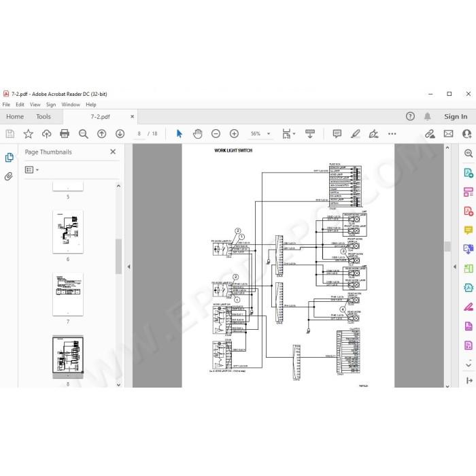The width and height of the screenshot is (476, 476).
Task: Open the Help question mark
Action: coord(410,116)
